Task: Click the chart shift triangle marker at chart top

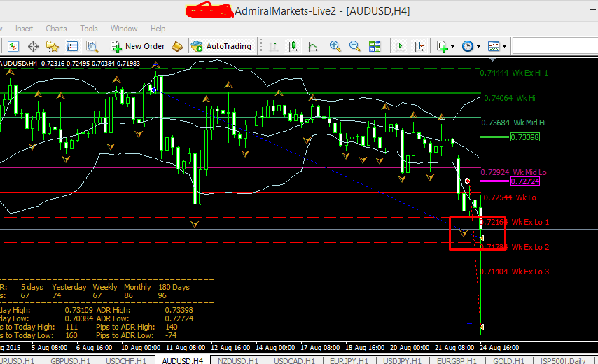Action: click(x=493, y=59)
